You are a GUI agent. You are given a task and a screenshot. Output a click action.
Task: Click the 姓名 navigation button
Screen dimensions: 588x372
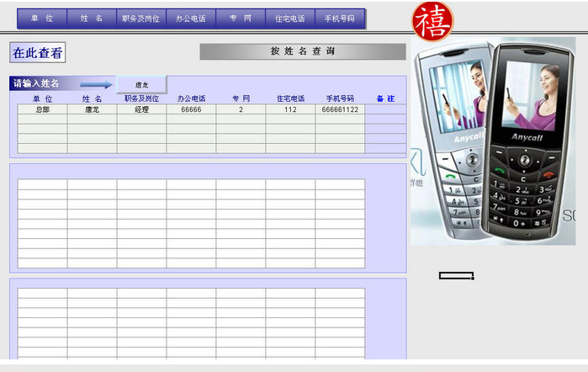pos(92,19)
